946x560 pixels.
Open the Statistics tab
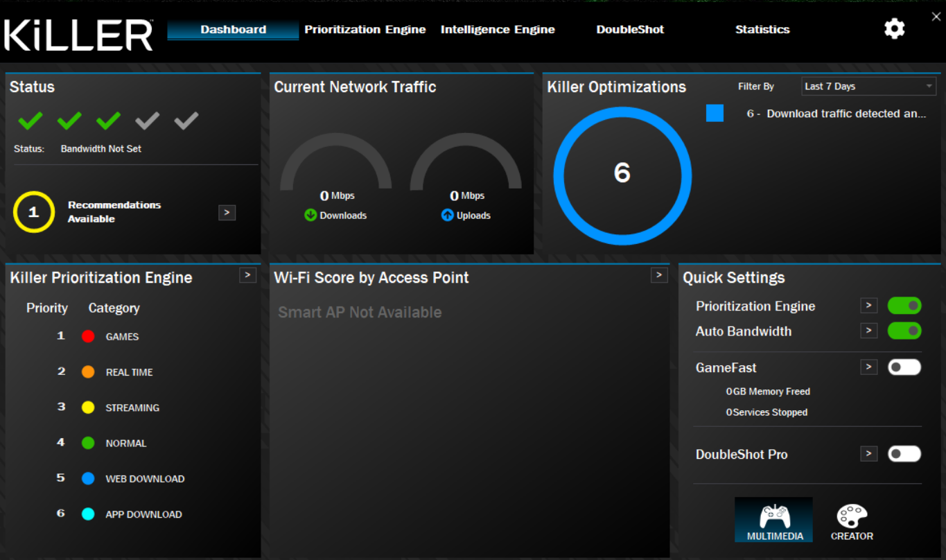coord(762,30)
